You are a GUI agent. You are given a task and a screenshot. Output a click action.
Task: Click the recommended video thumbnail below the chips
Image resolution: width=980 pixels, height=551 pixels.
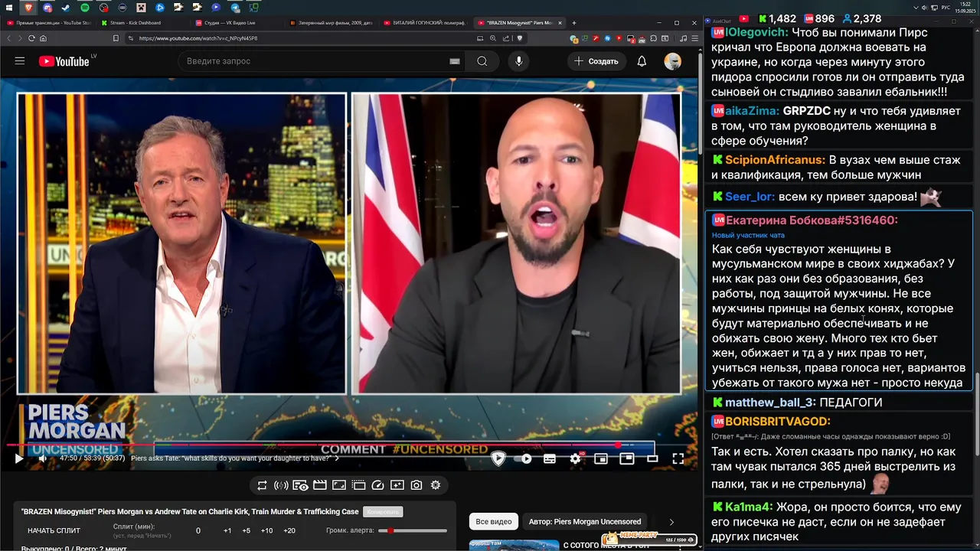point(514,545)
